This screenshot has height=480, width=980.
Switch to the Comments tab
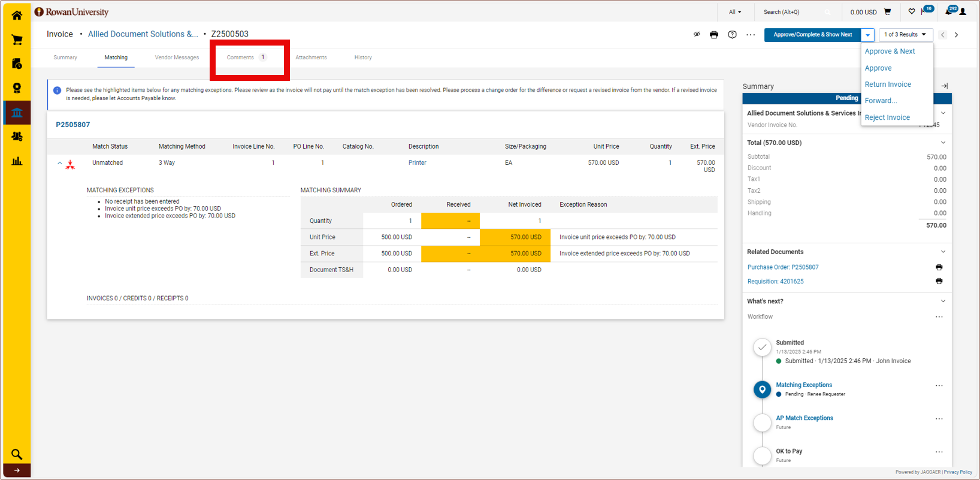[241, 58]
